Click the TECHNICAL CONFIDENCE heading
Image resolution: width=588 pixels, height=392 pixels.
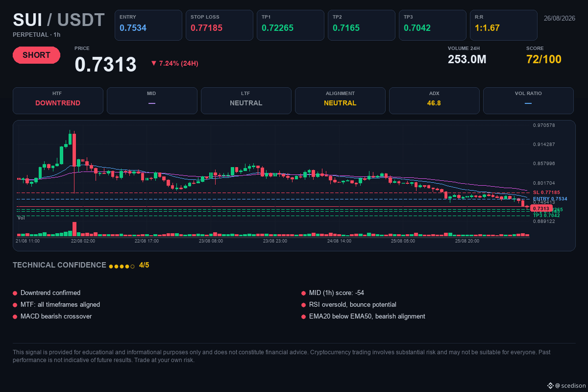[60, 265]
